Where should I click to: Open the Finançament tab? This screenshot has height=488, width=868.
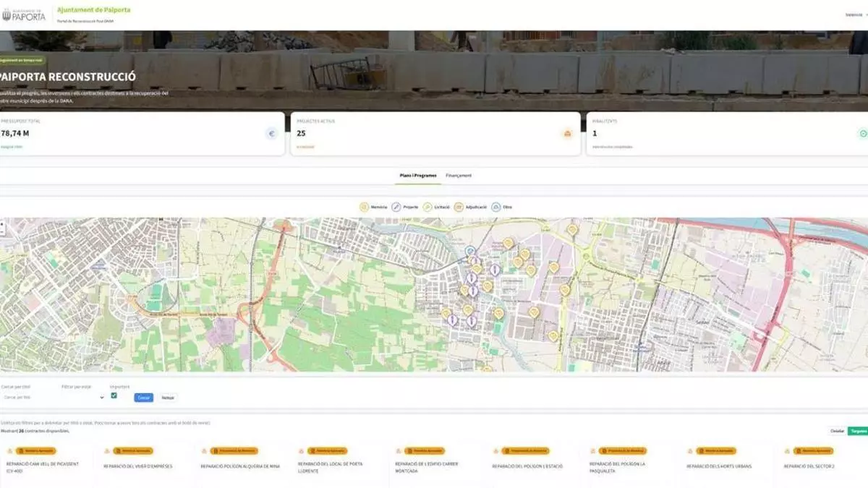459,176
